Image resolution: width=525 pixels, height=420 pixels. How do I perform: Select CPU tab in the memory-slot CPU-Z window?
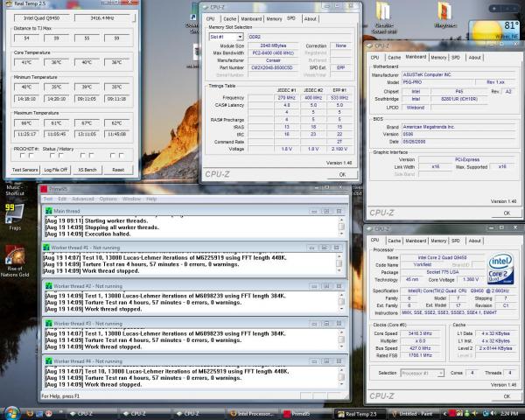pos(211,19)
